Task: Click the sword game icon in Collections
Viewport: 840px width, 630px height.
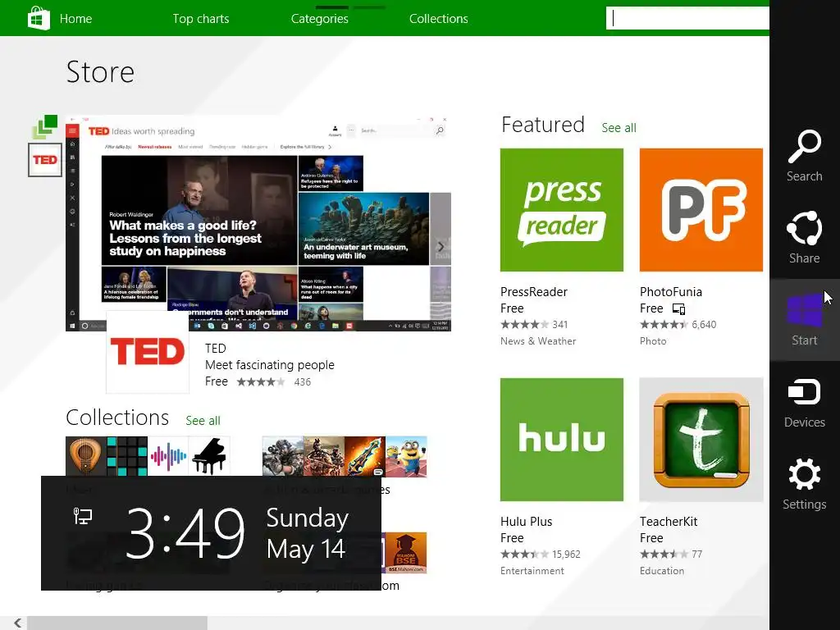Action: click(x=365, y=456)
